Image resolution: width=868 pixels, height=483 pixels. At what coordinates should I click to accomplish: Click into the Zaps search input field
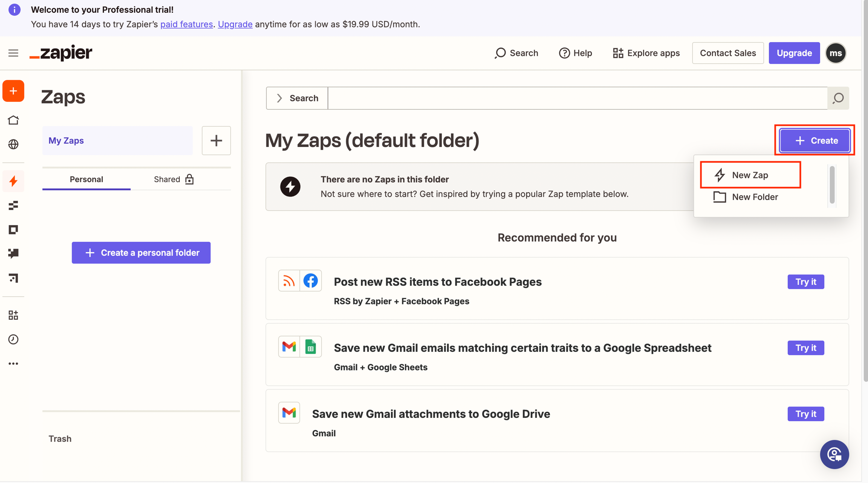pyautogui.click(x=577, y=98)
